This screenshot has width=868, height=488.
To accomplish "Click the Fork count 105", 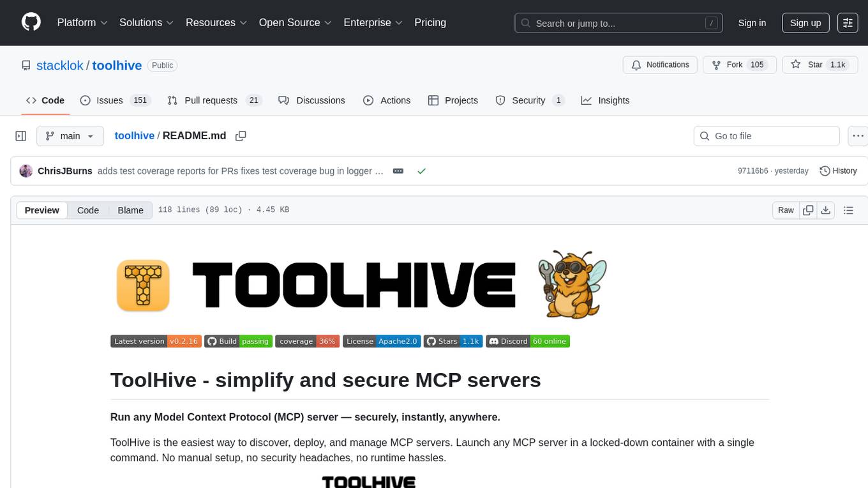I will pos(757,65).
